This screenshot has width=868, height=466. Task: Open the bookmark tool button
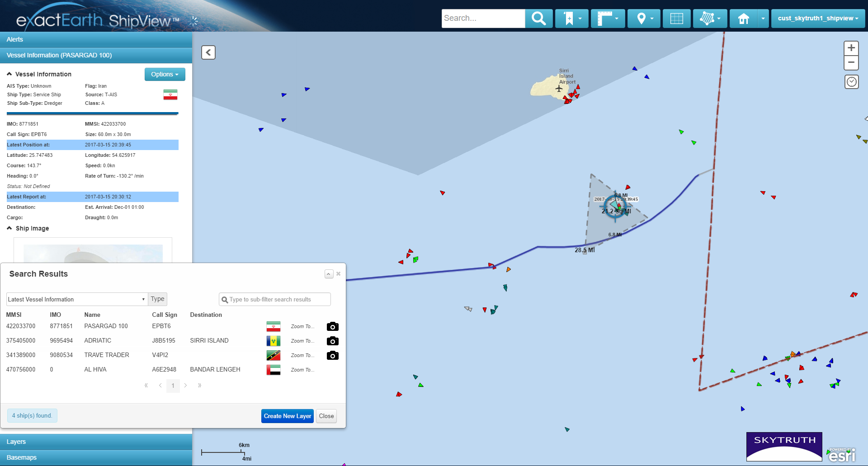click(572, 19)
